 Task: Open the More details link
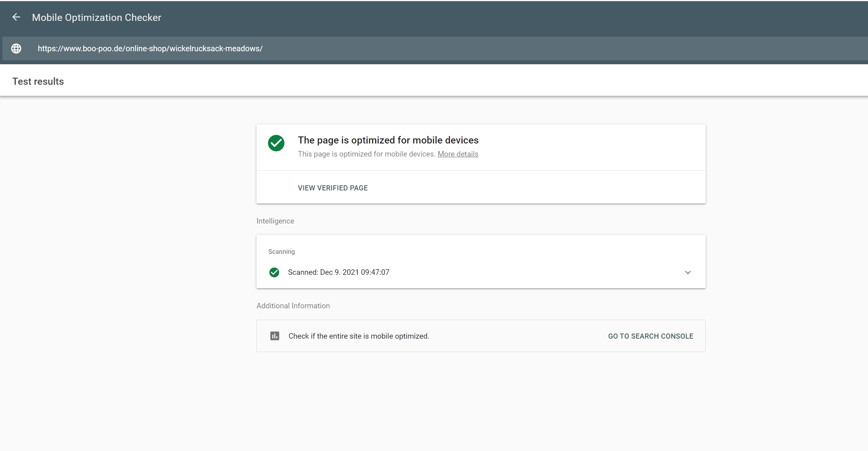[458, 154]
